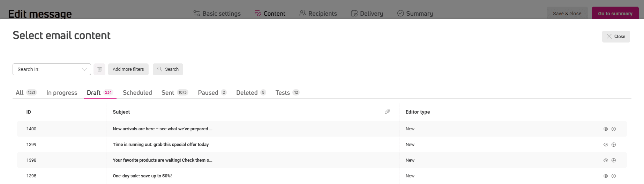Click the trash icon beside search field

(x=99, y=69)
